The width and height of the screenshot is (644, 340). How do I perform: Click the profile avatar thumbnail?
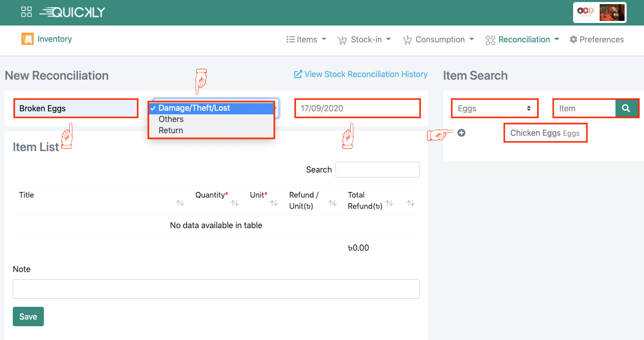[611, 12]
